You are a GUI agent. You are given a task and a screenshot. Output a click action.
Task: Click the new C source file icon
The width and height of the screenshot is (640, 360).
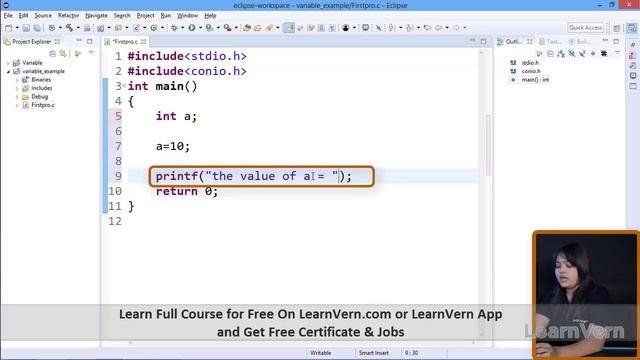[x=136, y=28]
